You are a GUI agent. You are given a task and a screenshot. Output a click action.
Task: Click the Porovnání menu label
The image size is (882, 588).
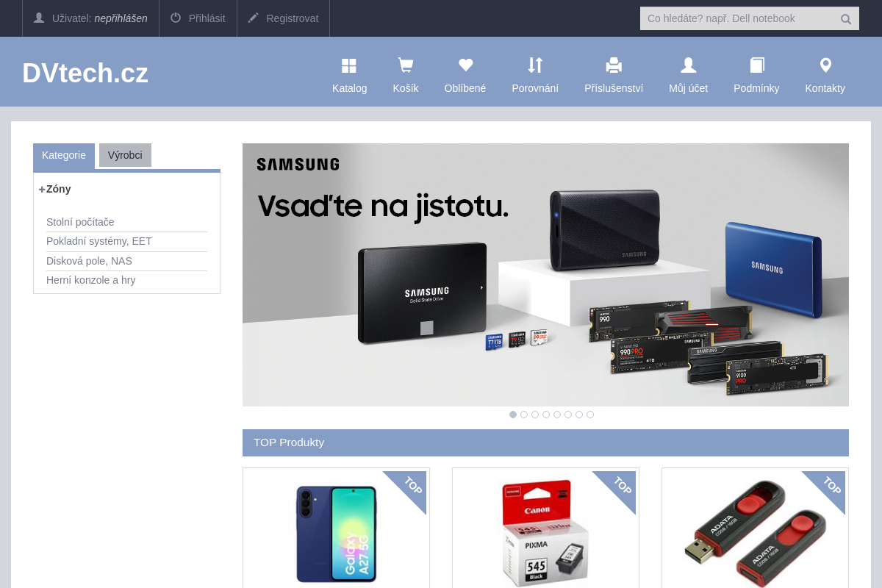pyautogui.click(x=535, y=88)
